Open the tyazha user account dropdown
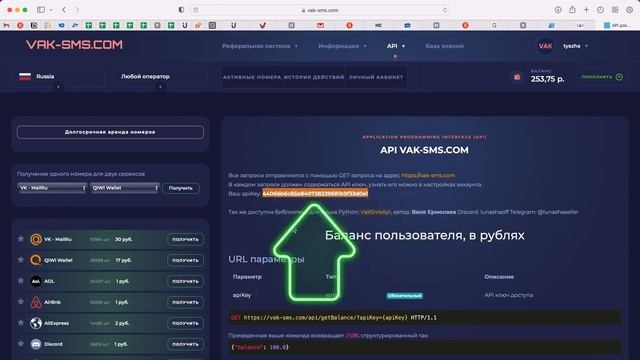Image resolution: width=640 pixels, height=360 pixels. pos(576,46)
